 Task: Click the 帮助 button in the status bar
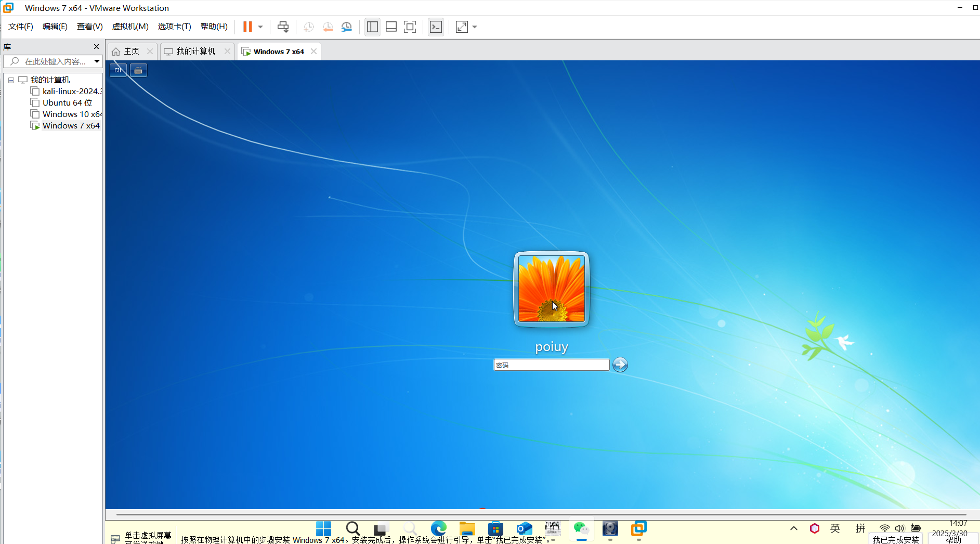953,539
